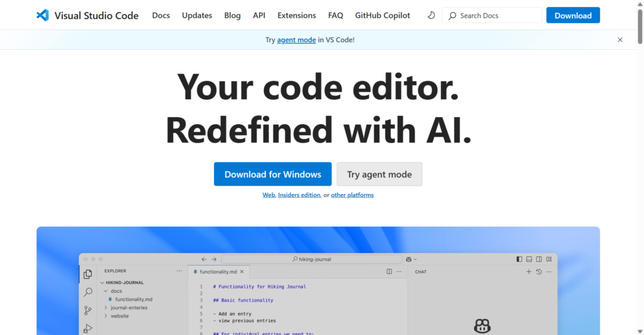
Task: Open the GitHub Copilot menu item
Action: (x=382, y=15)
